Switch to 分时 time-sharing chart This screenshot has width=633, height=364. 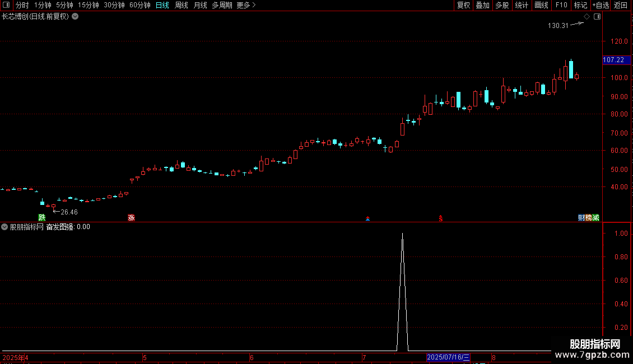22,5
